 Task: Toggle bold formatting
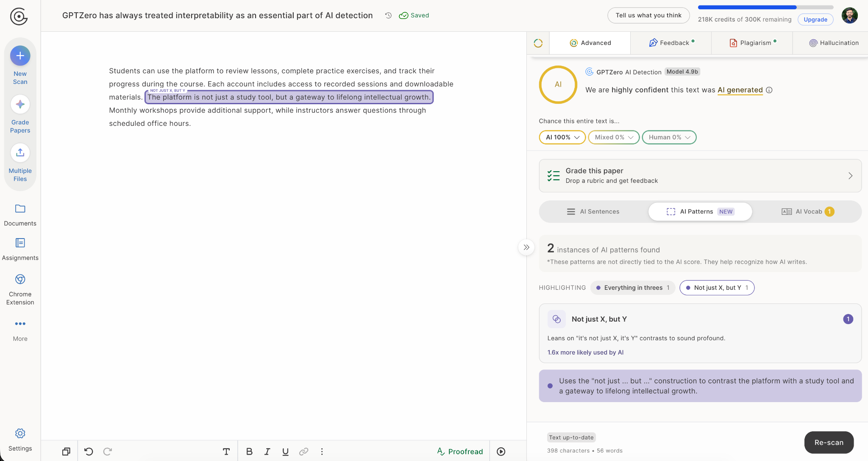coord(249,452)
